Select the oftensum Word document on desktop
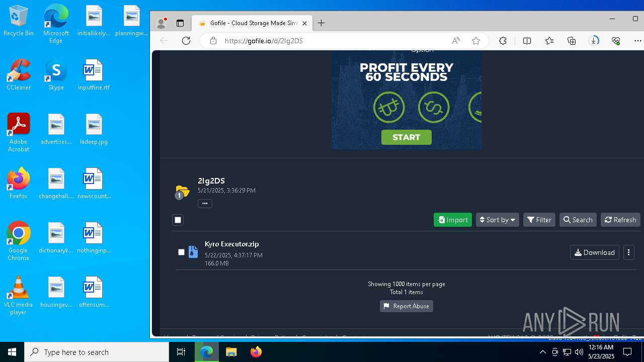Image resolution: width=644 pixels, height=362 pixels. tap(94, 292)
